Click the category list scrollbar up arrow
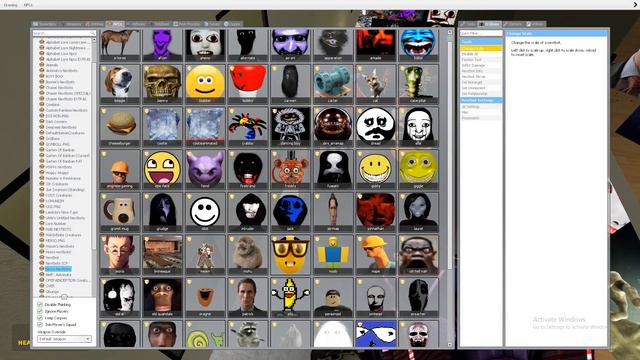640x360 pixels. (x=94, y=40)
